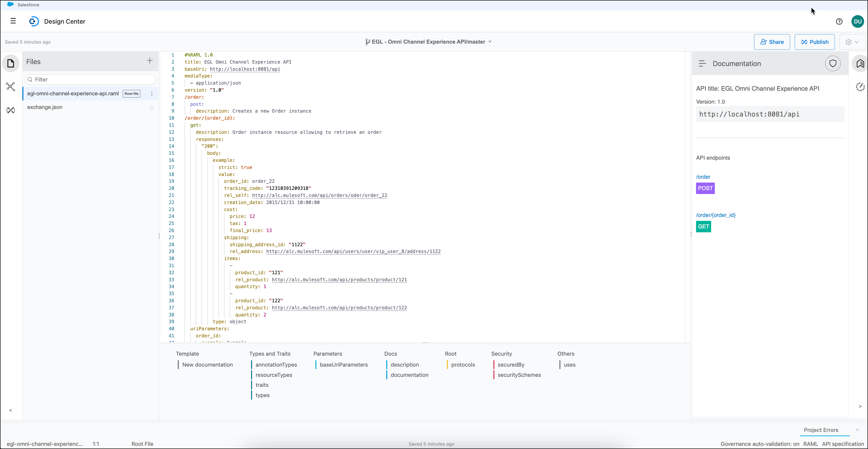This screenshot has width=868, height=449.
Task: Insert baseUriParameters shelf item
Action: [344, 365]
